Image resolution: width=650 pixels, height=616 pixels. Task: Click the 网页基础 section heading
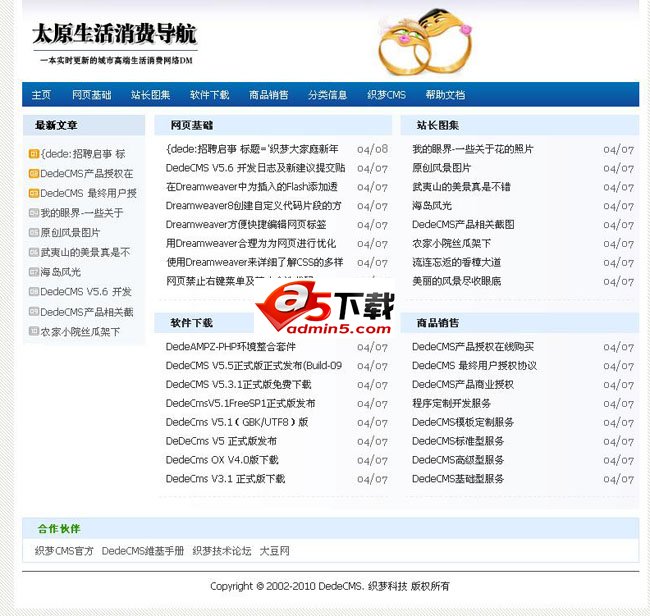coord(192,125)
